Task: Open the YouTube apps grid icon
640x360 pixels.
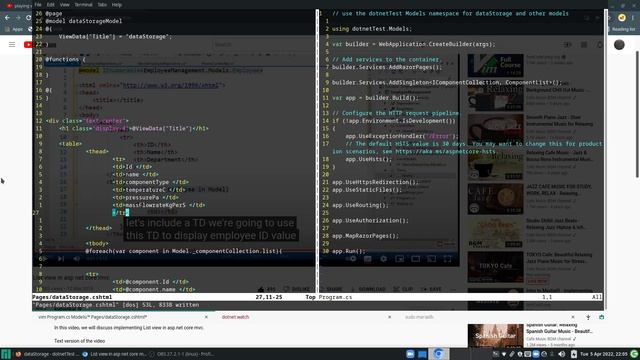Action: coord(584,44)
